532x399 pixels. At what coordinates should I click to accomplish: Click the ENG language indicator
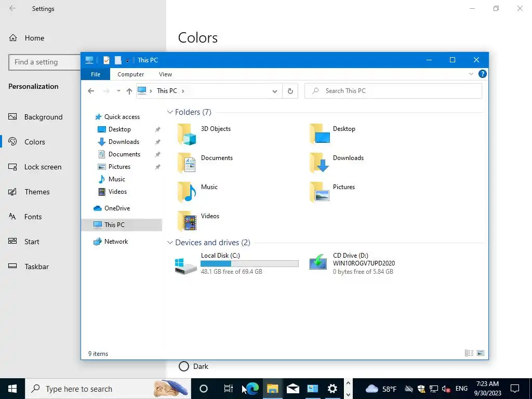coord(461,389)
